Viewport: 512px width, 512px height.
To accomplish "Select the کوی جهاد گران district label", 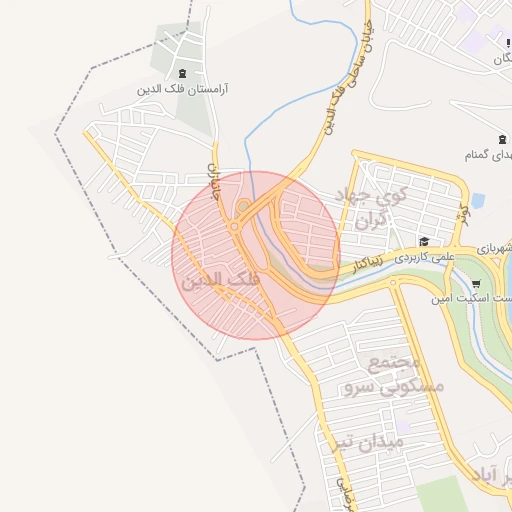I will coord(371,208).
